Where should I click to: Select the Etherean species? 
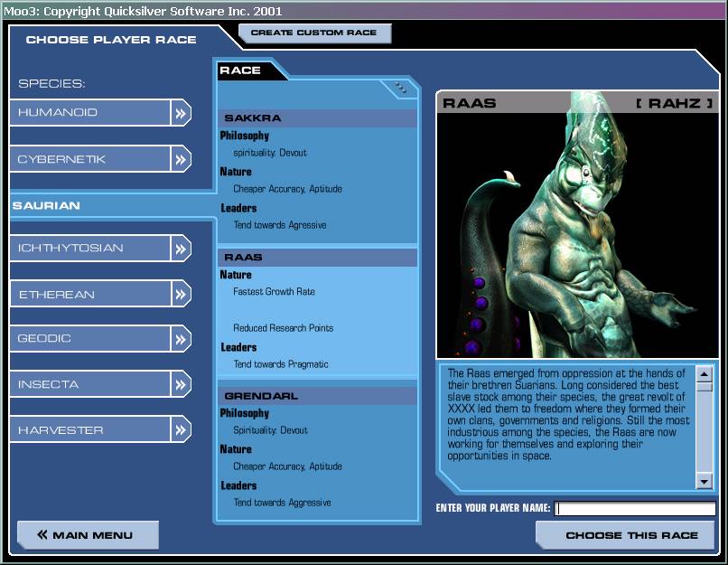90,294
